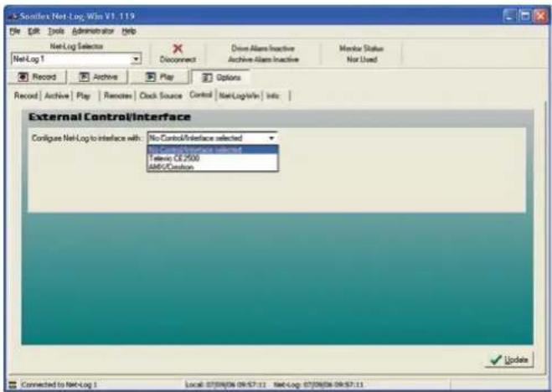Viewport: 552px width, 392px height.
Task: Click the Net-Log time status bar entry
Action: (318, 384)
